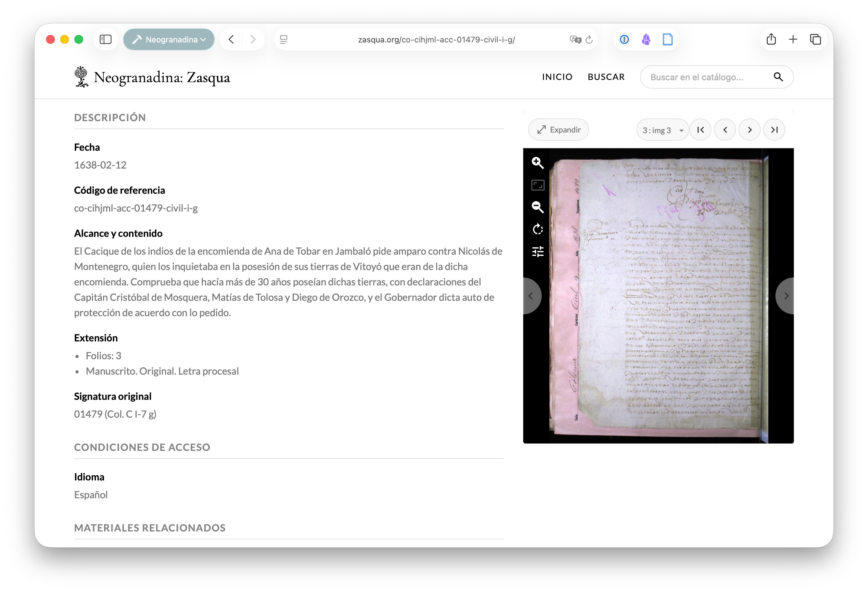
Task: Toggle fullscreen view of the document viewer
Action: pyautogui.click(x=537, y=185)
